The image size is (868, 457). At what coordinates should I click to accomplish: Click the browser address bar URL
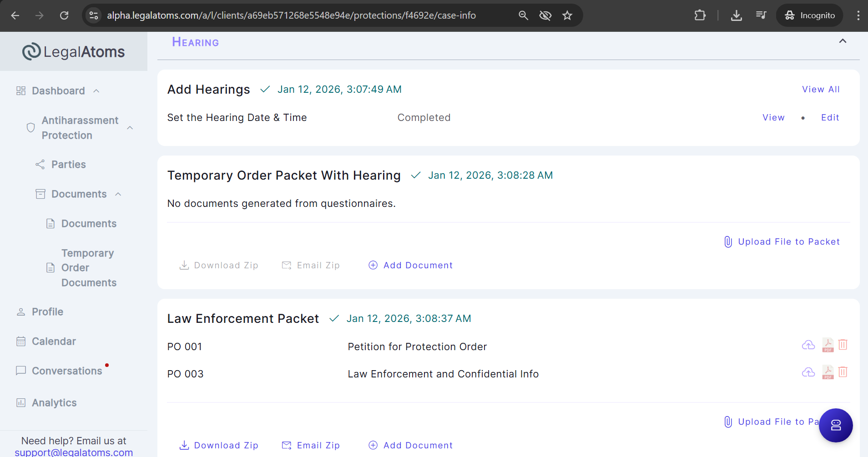pyautogui.click(x=291, y=15)
